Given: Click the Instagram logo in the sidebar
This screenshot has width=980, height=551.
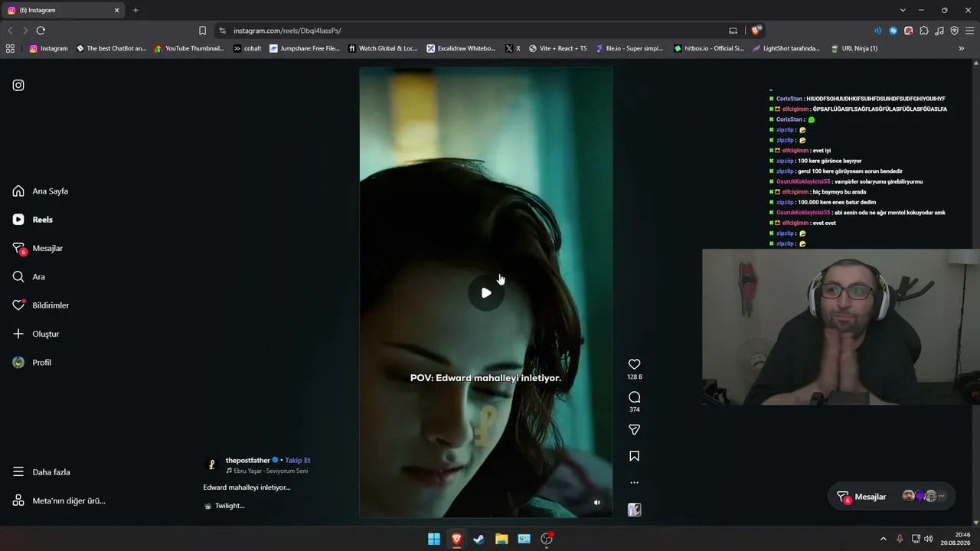Looking at the screenshot, I should tap(18, 85).
